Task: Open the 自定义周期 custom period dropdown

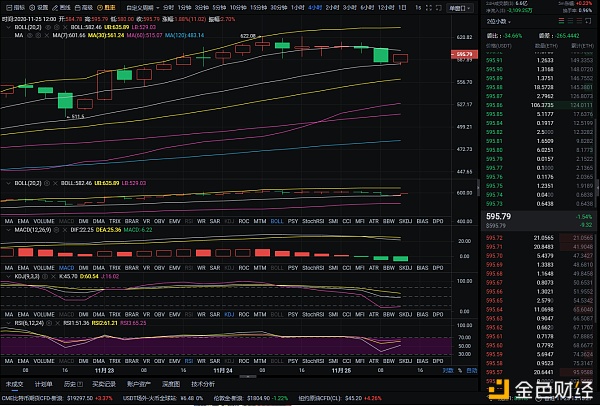Action: coord(143,8)
